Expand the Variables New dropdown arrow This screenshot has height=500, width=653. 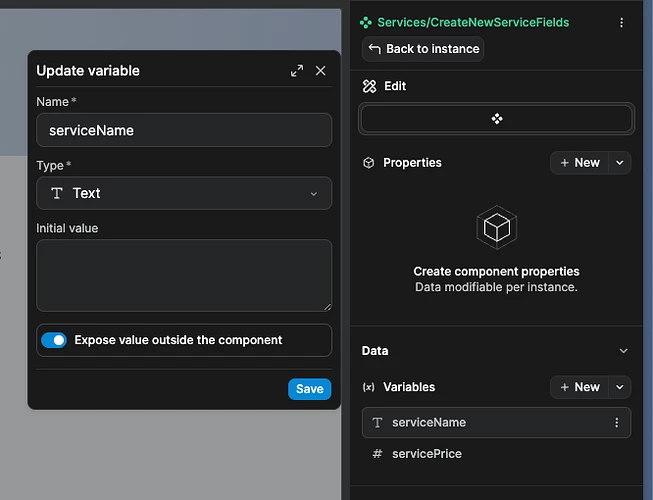[620, 387]
